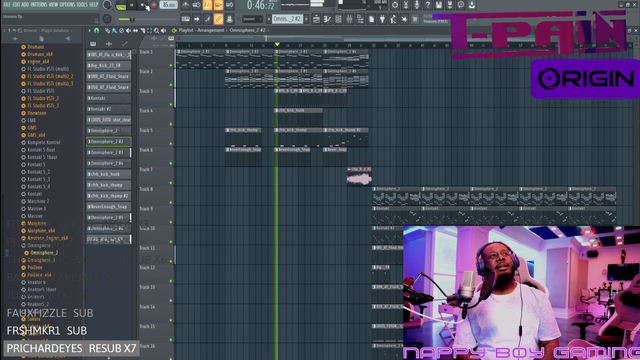The width and height of the screenshot is (640, 360).
Task: Click the stamp multilink icon
Action: point(229,19)
